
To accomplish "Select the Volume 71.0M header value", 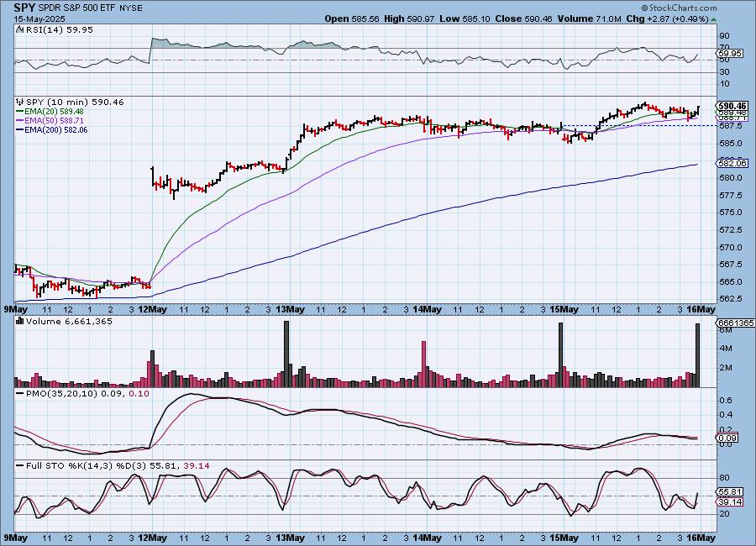I will tap(590, 18).
